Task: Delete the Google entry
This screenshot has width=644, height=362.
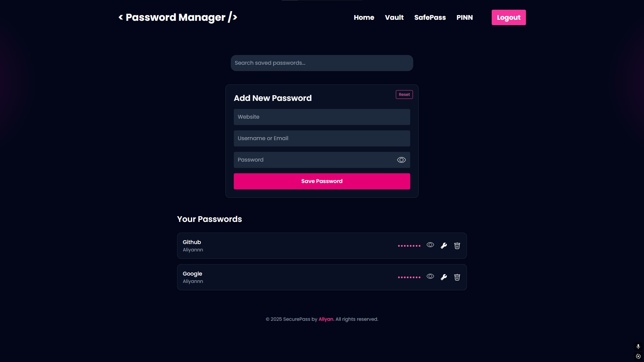Action: pyautogui.click(x=457, y=277)
